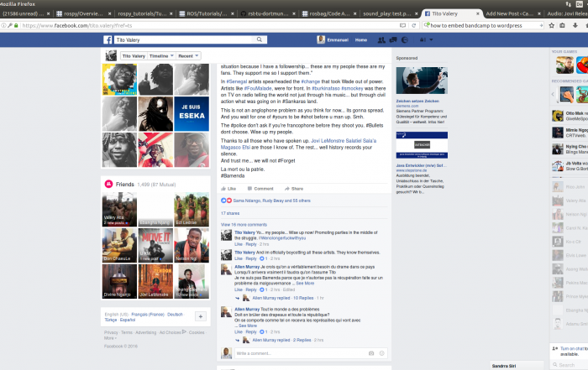Image resolution: width=588 pixels, height=370 pixels.
Task: Expand the account menu arrow in top bar
Action: [433, 40]
